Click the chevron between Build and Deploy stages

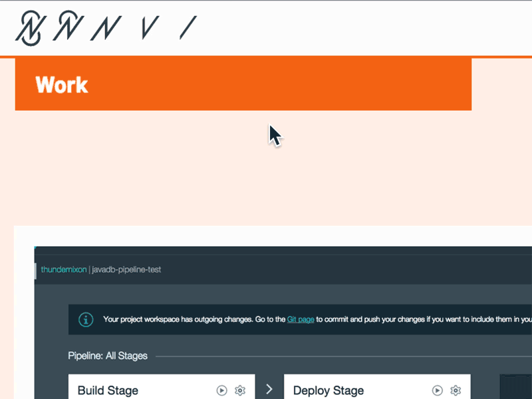click(x=269, y=389)
